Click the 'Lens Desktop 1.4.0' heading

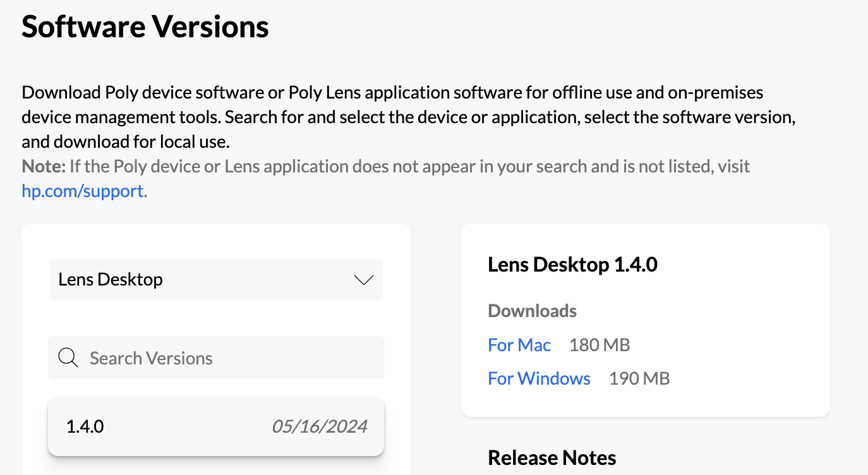pos(572,265)
